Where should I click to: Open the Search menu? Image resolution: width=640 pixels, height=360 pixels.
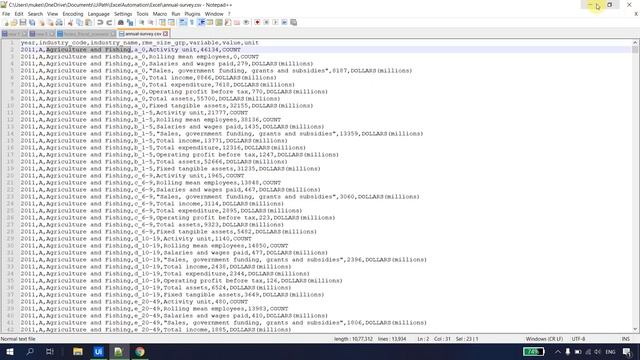[35, 14]
